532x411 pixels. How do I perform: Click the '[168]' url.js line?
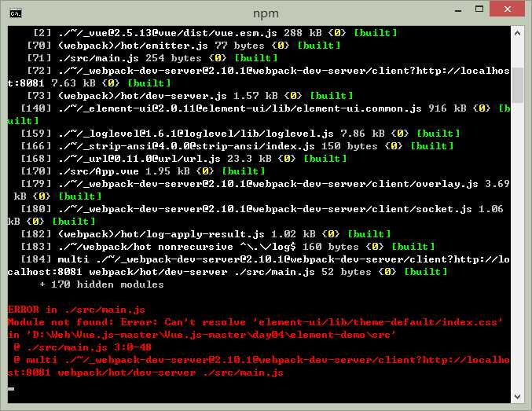(x=183, y=159)
